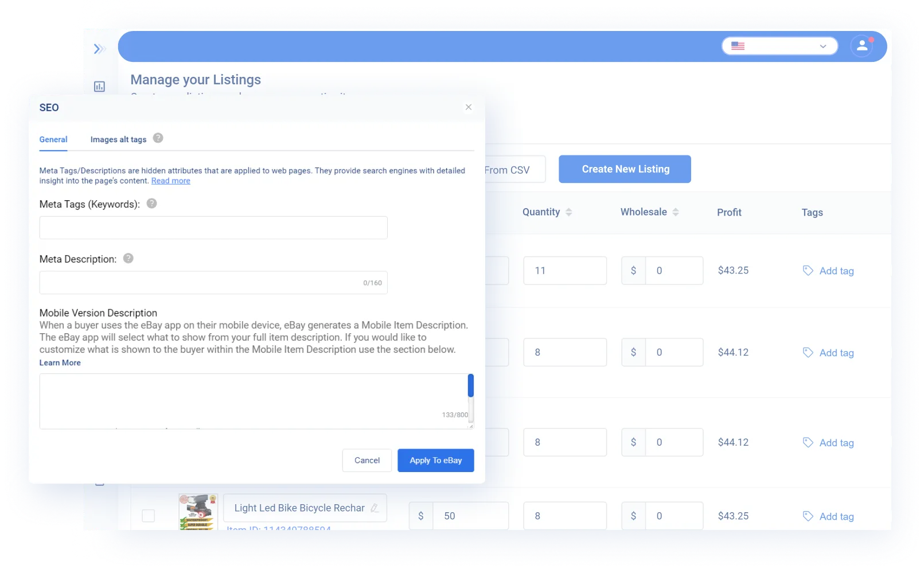Click profit value $43.25 in first row
The width and height of the screenshot is (924, 569).
733,271
